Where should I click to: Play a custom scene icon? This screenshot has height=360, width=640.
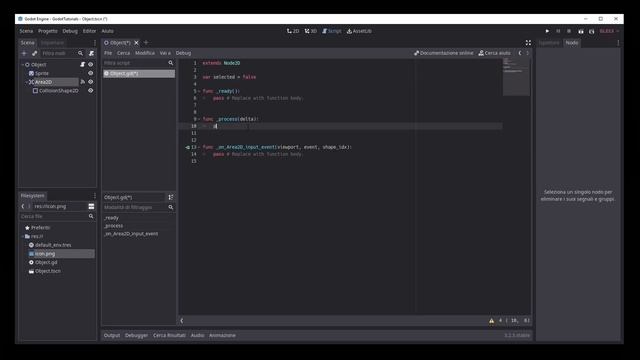[591, 31]
